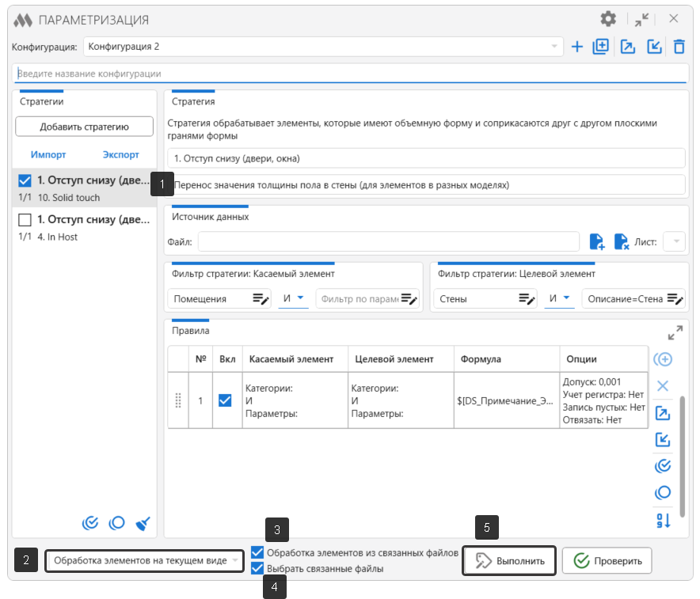Open Обработка элементов на текущем виде dropdown

144,561
